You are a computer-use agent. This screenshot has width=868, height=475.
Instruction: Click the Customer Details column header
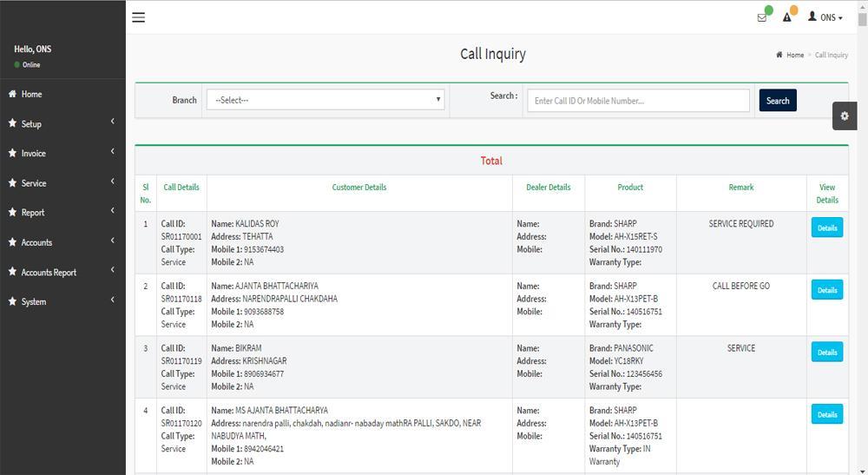[359, 187]
